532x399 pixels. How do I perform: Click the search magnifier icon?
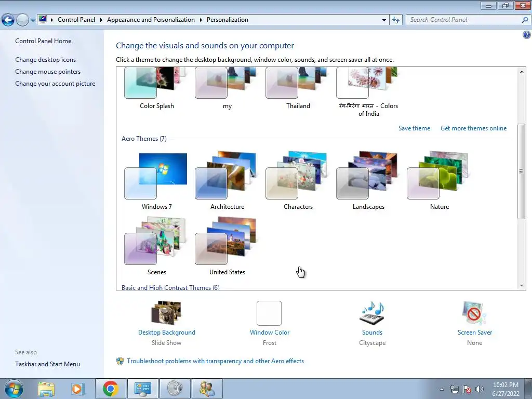[x=525, y=20]
